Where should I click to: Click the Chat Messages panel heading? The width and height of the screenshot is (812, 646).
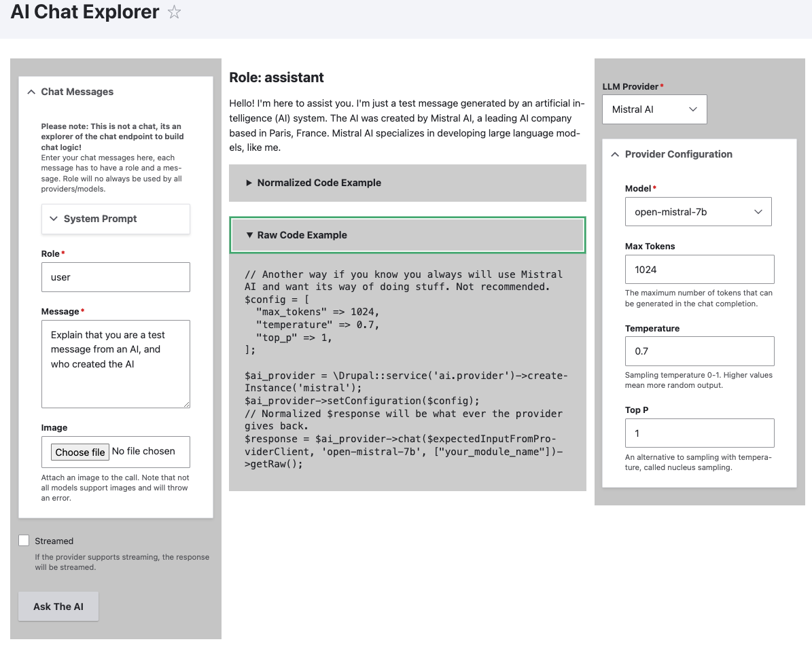click(x=77, y=92)
